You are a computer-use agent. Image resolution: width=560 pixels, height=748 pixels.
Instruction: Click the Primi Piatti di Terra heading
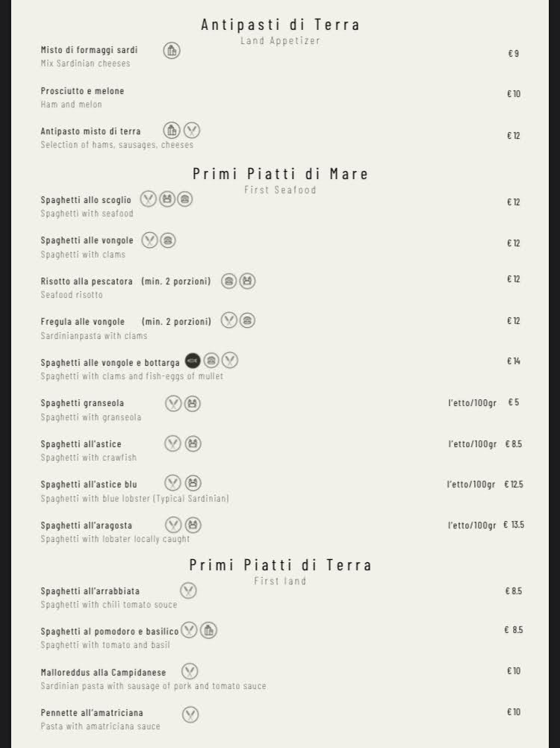pos(280,565)
